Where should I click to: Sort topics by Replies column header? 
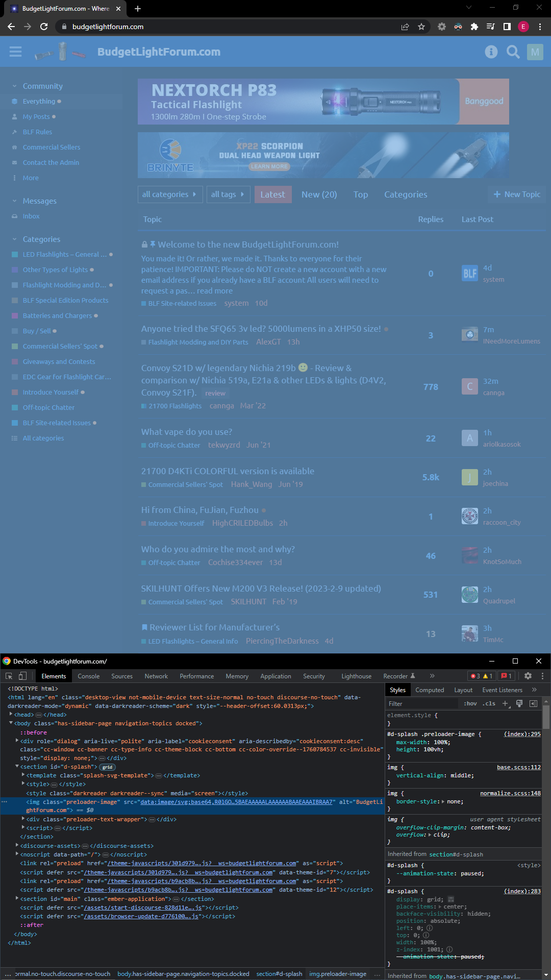coord(431,219)
